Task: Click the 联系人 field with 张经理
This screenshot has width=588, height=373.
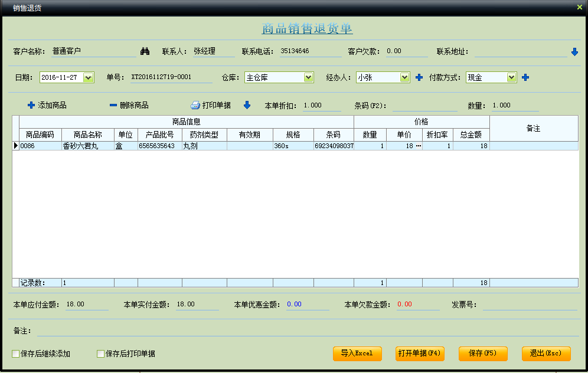Action: pyautogui.click(x=214, y=51)
